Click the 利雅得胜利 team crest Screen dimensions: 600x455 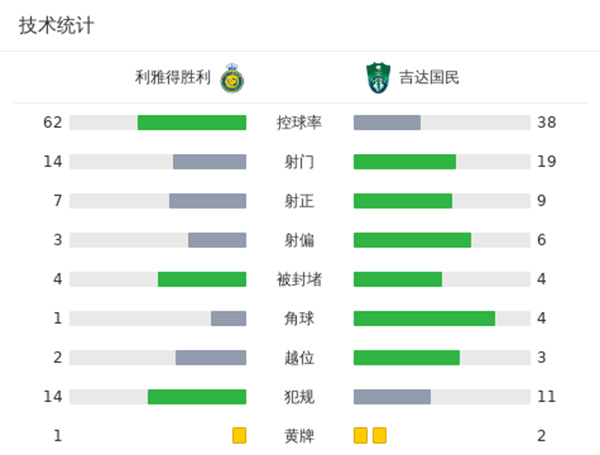[x=233, y=75]
